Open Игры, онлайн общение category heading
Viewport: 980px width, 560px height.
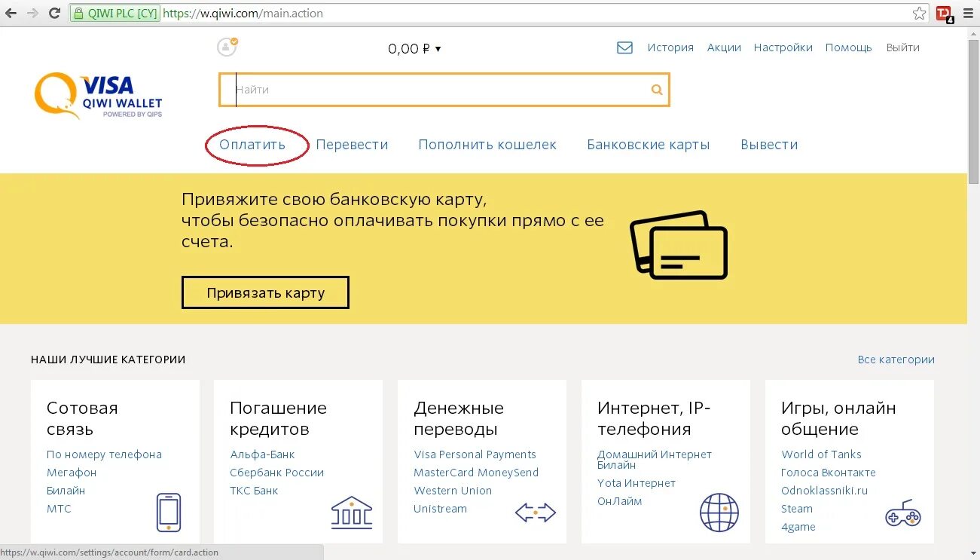pyautogui.click(x=838, y=418)
